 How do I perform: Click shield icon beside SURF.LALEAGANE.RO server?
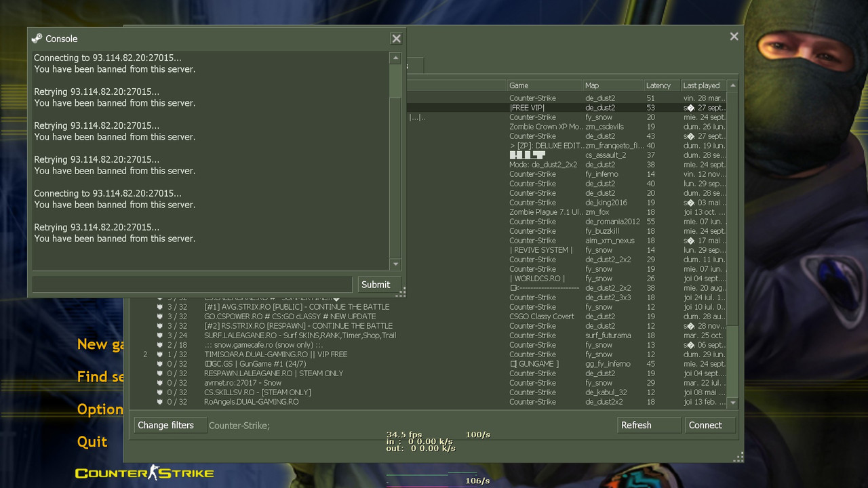(160, 335)
